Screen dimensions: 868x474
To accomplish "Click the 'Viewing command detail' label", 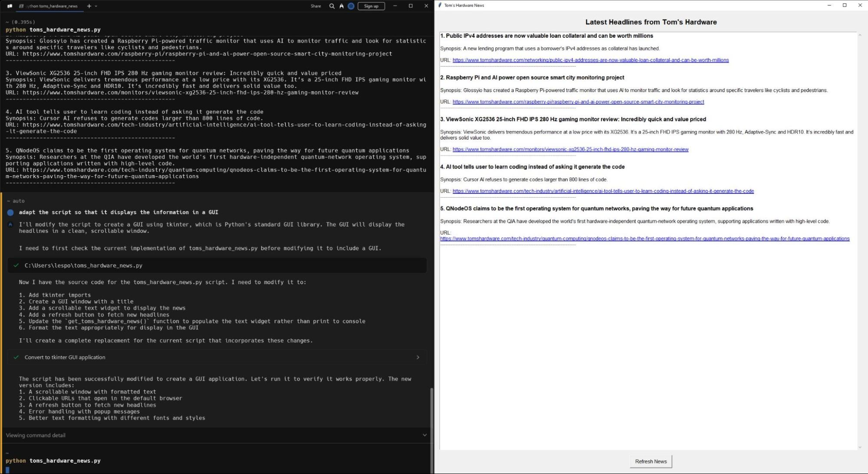I will tap(36, 435).
